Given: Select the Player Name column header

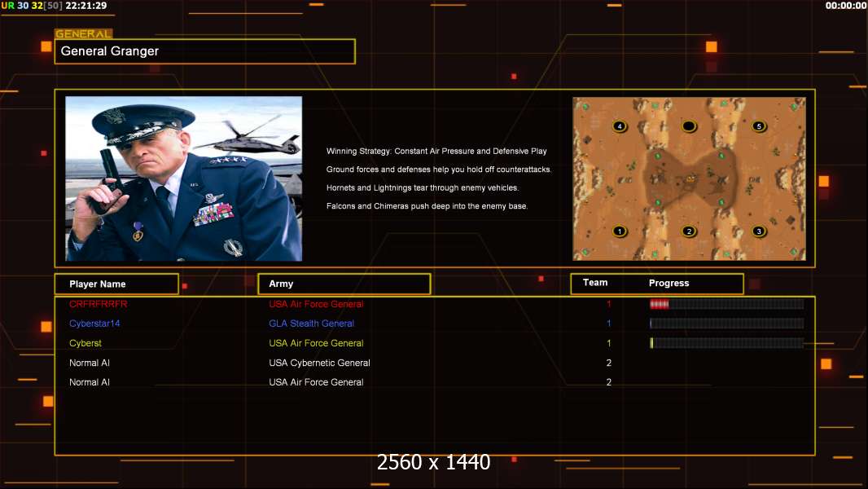Looking at the screenshot, I should tap(116, 284).
